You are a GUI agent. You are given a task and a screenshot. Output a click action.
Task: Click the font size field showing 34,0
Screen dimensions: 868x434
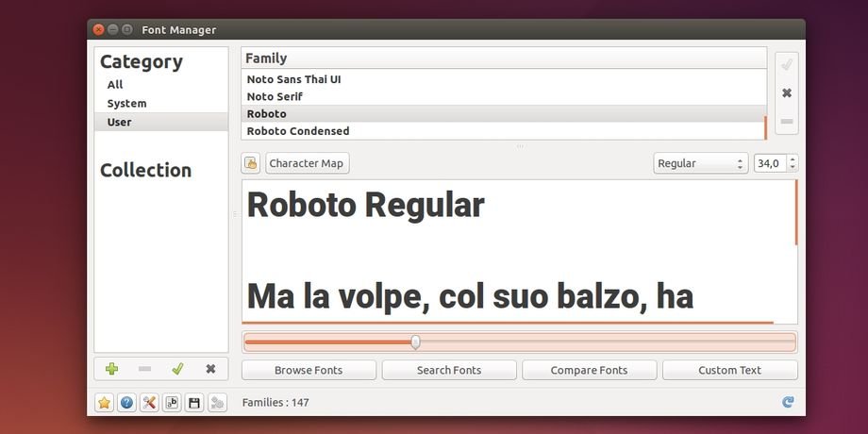coord(771,163)
